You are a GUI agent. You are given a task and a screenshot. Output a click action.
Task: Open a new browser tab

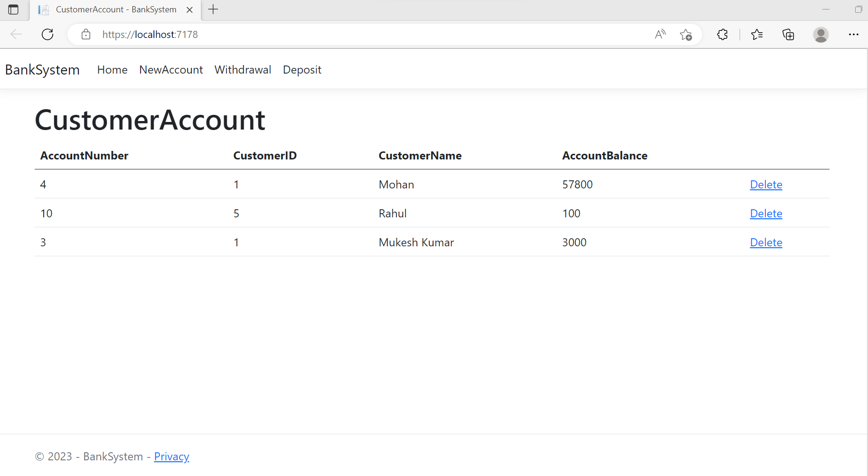213,9
